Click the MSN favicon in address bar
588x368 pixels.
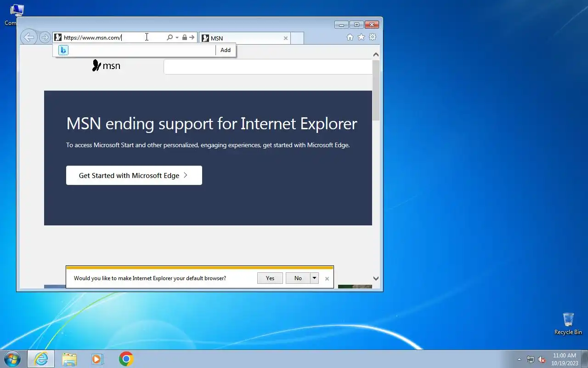[58, 38]
